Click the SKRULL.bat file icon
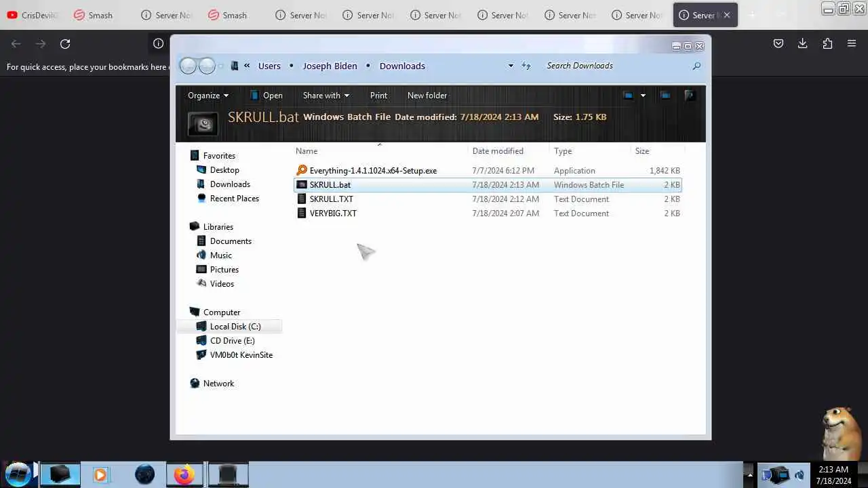 tap(302, 185)
